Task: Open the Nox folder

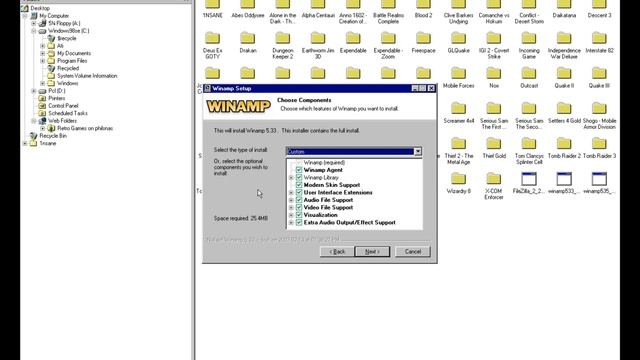Action: pyautogui.click(x=494, y=78)
